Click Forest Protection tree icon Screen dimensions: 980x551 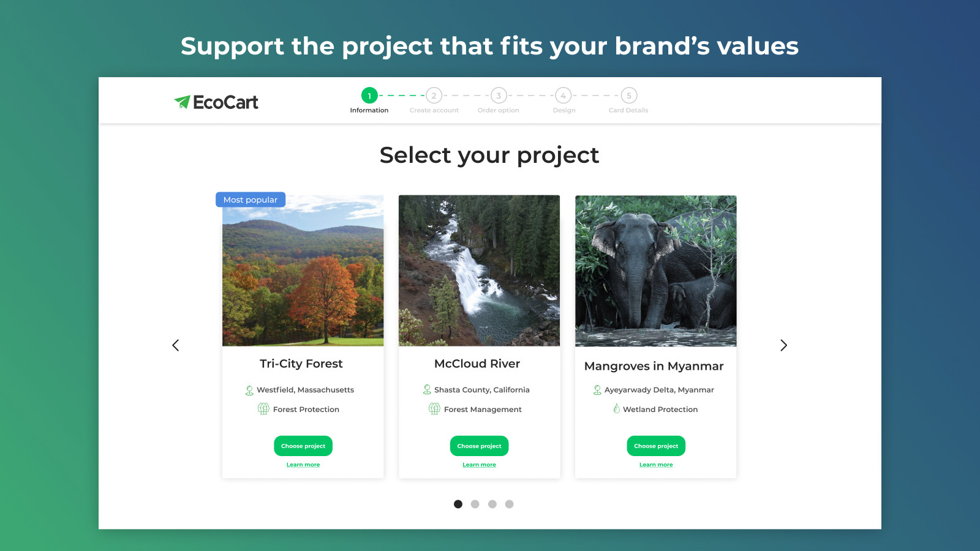tap(263, 409)
